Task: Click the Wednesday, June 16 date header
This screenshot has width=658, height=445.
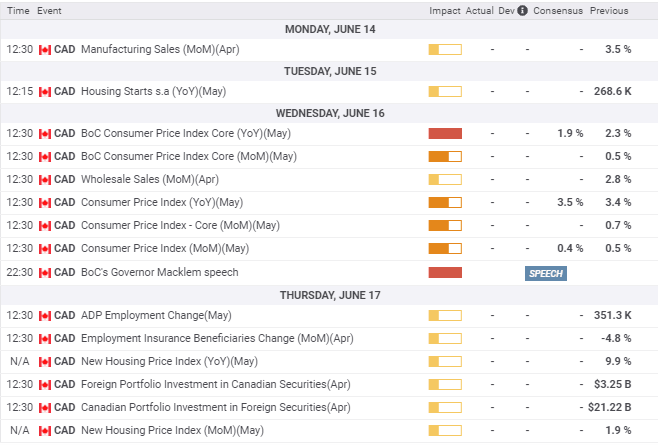Action: [329, 113]
